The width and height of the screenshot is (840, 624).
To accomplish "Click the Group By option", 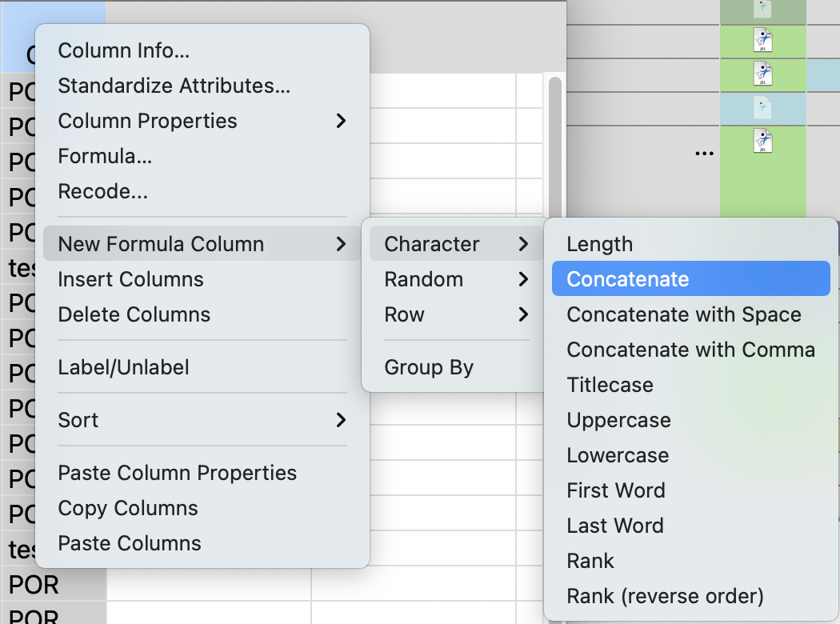I will (x=429, y=367).
